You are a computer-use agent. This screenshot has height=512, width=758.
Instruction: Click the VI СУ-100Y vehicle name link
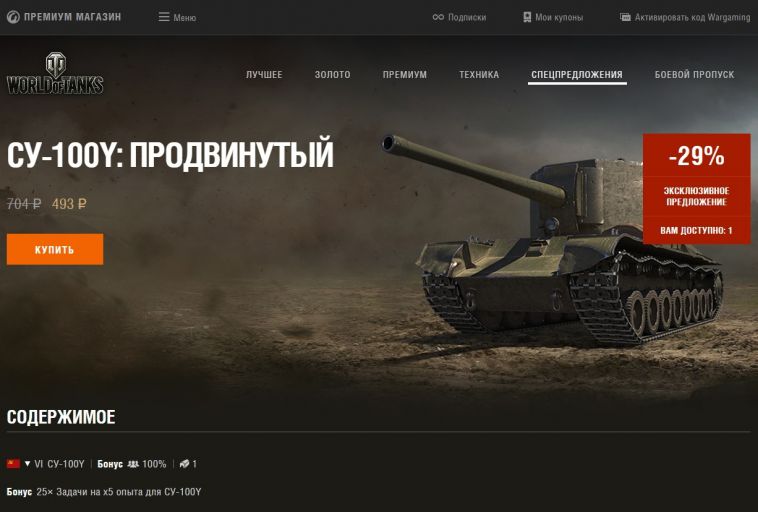tap(59, 464)
